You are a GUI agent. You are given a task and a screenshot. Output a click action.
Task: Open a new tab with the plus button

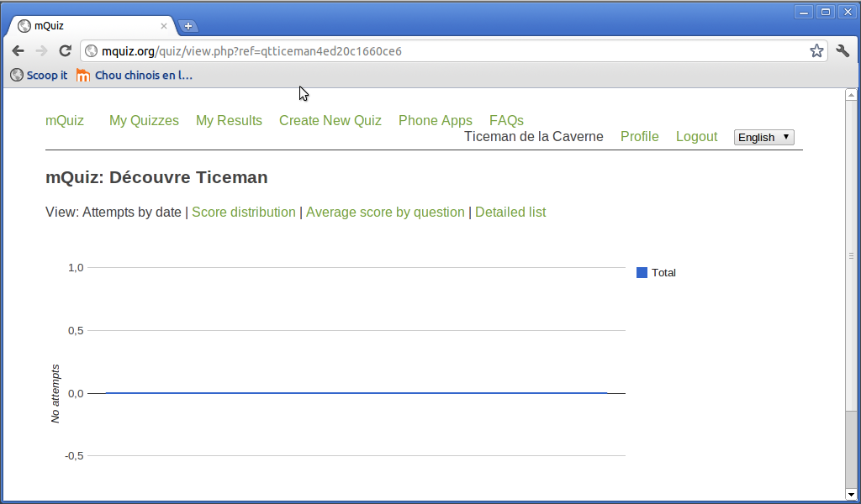[x=188, y=26]
